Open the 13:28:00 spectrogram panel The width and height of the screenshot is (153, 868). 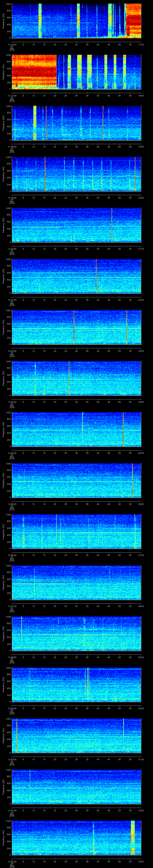[76, 633]
